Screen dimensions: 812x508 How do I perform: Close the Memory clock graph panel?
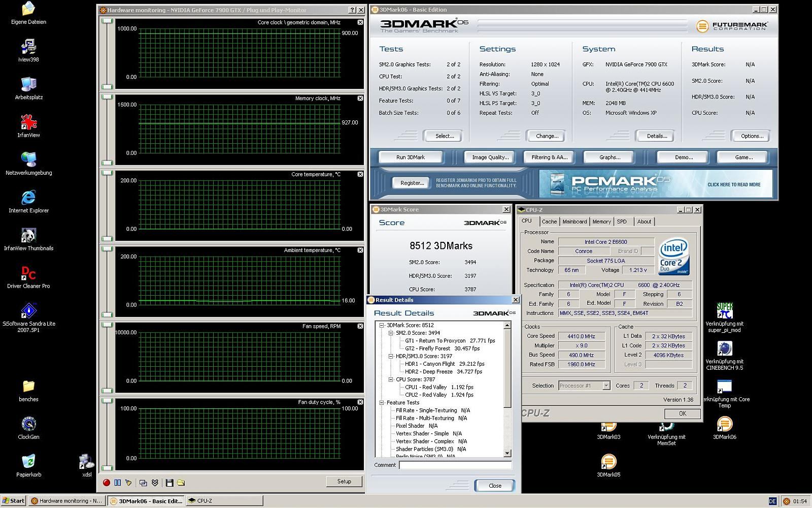coord(360,98)
